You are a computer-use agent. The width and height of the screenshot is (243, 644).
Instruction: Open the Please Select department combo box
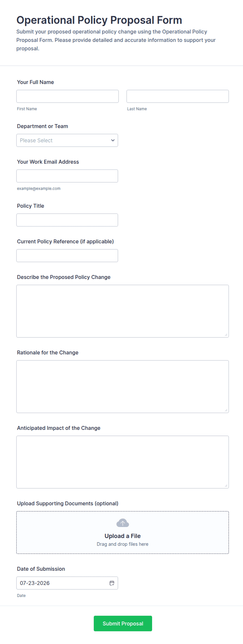[67, 140]
